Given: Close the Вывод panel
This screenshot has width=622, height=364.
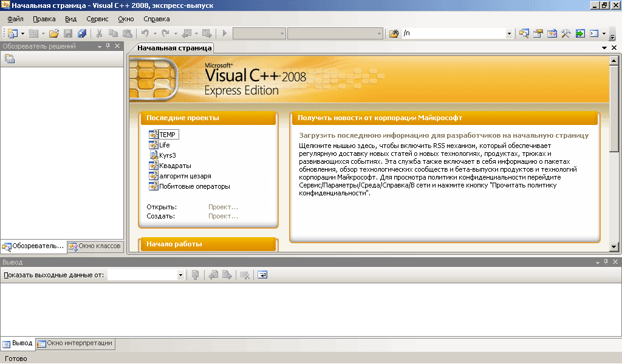Looking at the screenshot, I should 615,262.
